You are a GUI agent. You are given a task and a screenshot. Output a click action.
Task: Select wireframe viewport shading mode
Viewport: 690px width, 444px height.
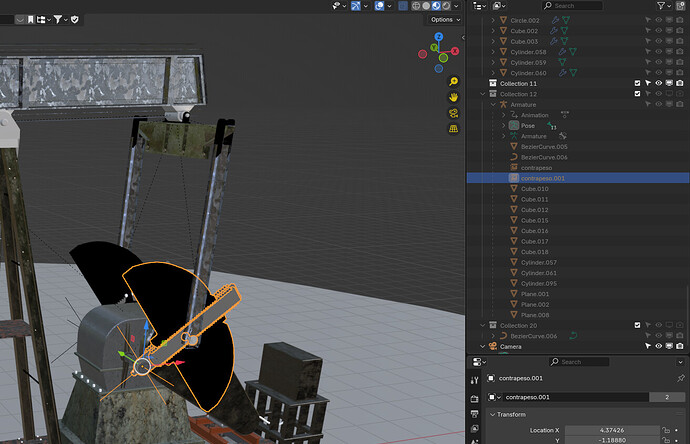[416, 6]
